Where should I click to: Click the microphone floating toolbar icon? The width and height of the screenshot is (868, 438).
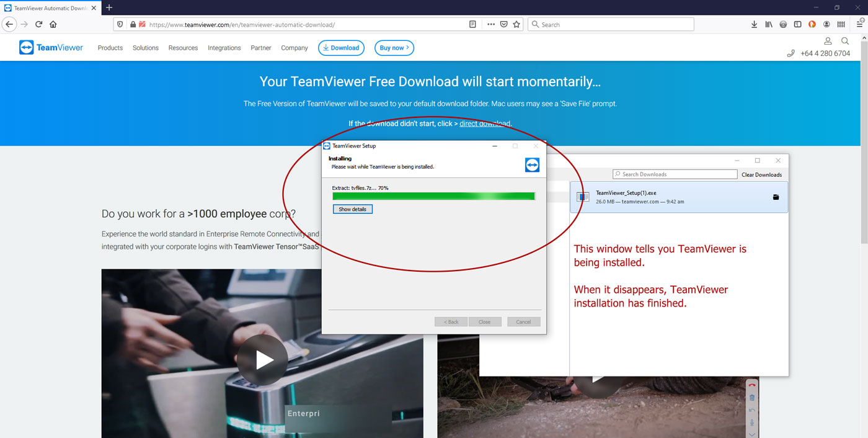[752, 422]
